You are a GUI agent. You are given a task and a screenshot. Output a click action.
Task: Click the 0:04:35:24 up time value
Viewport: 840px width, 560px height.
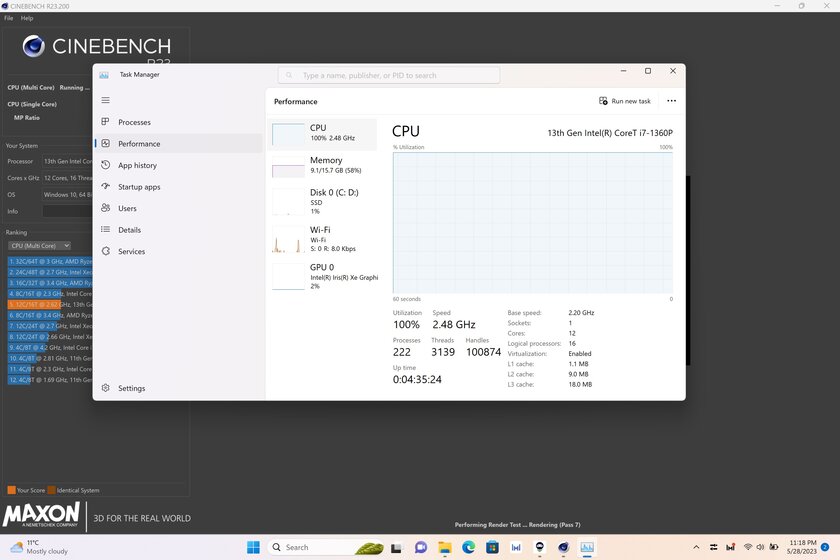coord(417,379)
